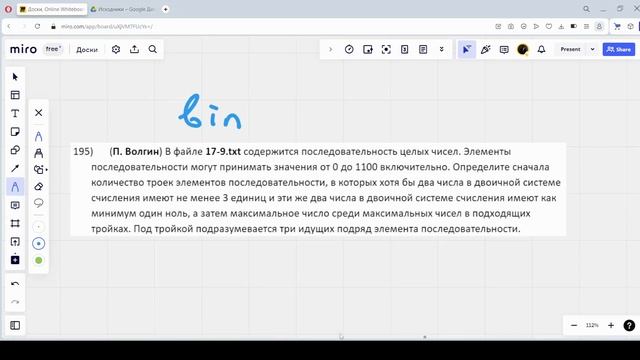Undo the last action
The width and height of the screenshot is (640, 360).
coord(15,284)
